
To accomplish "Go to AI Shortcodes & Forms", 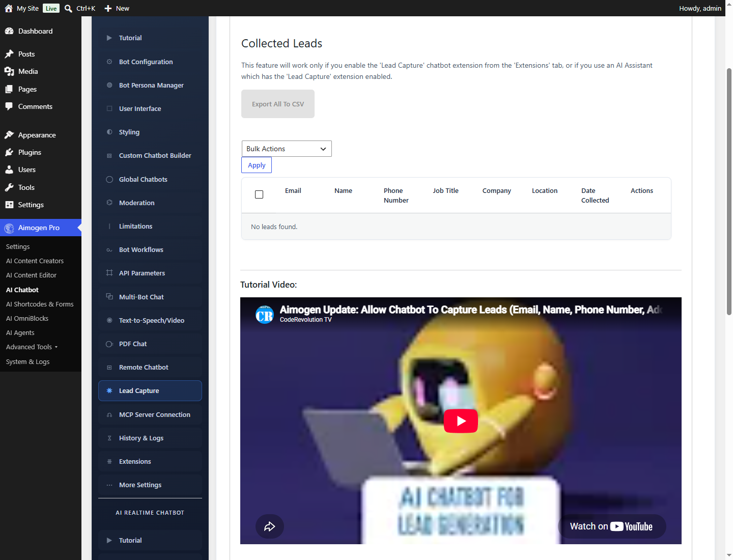I will click(40, 304).
